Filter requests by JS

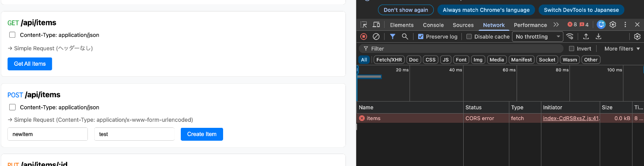tap(445, 60)
